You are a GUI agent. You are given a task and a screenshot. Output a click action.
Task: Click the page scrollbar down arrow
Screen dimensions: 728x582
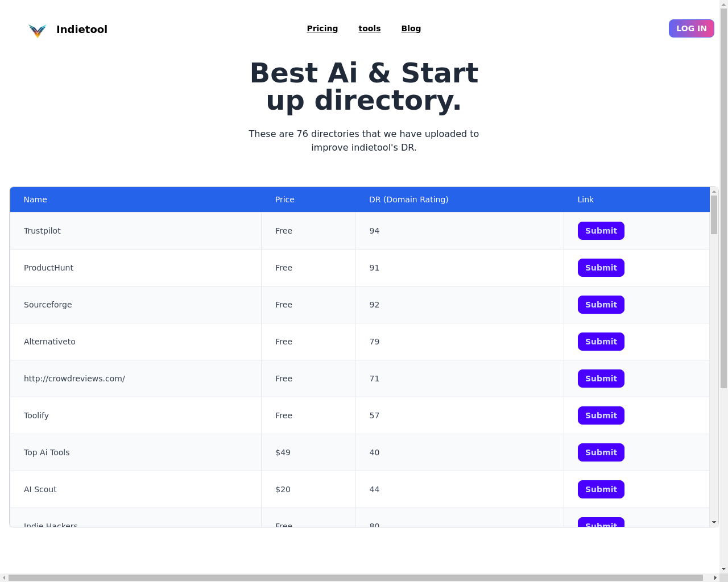(723, 569)
